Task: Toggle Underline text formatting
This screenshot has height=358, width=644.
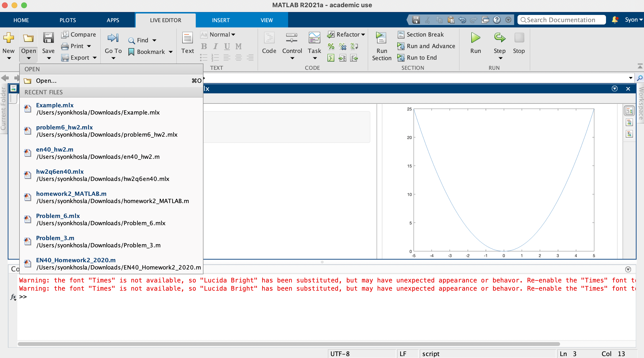Action: [227, 46]
